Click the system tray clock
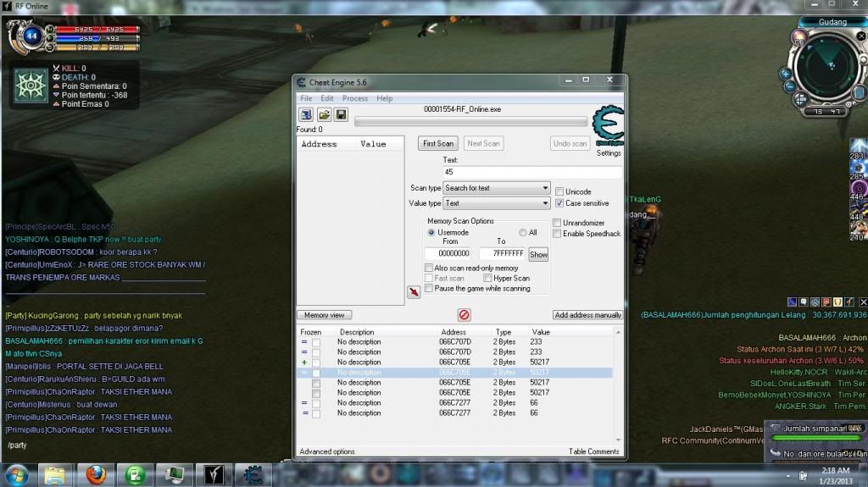This screenshot has height=487, width=868. click(836, 475)
